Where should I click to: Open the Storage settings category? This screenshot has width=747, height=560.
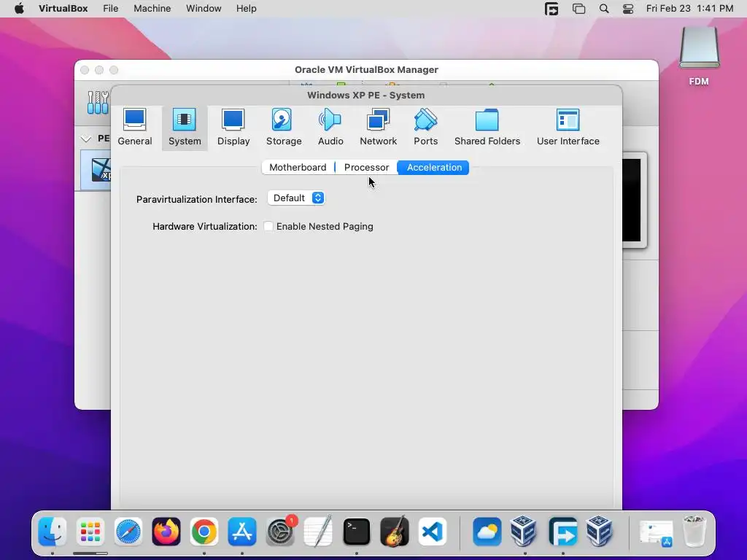[x=284, y=128]
